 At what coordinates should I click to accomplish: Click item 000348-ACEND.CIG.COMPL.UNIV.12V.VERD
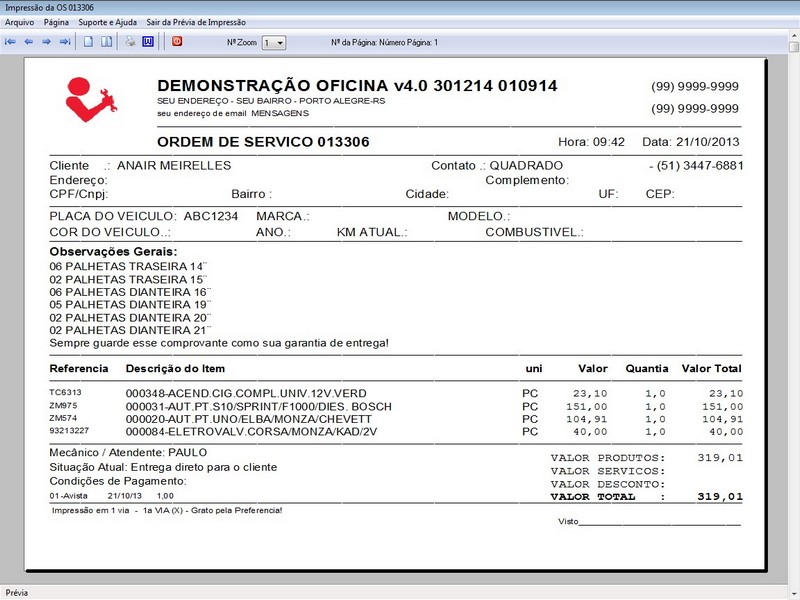246,393
